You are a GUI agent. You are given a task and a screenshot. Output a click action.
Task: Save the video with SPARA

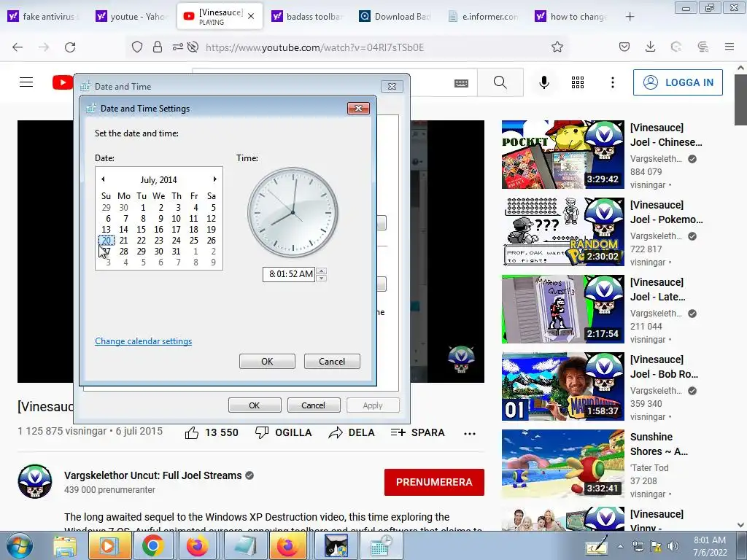pyautogui.click(x=418, y=432)
